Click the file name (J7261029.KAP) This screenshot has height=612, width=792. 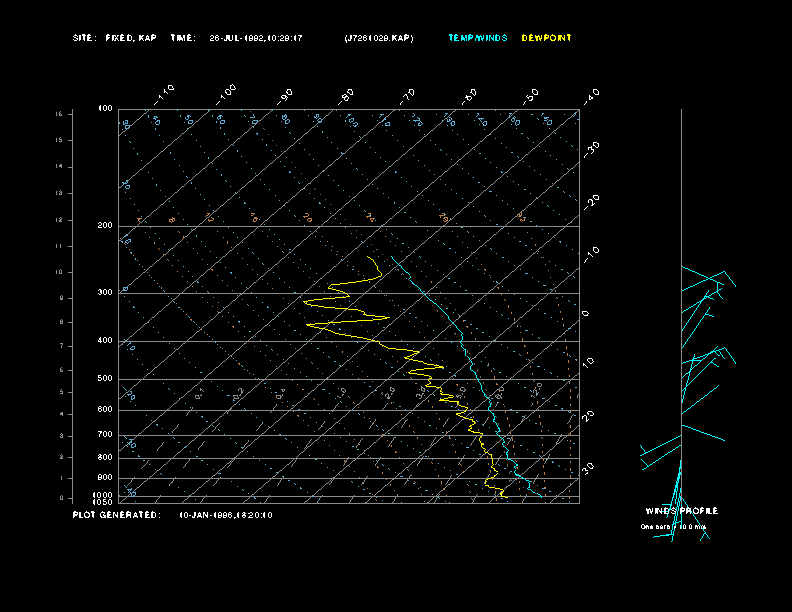click(x=377, y=38)
